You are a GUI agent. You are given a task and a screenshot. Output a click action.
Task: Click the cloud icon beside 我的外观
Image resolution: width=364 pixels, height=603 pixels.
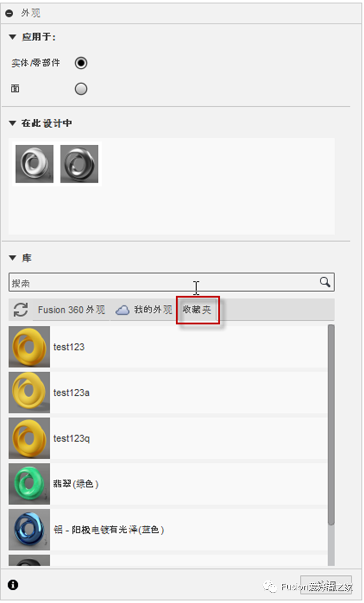point(123,310)
